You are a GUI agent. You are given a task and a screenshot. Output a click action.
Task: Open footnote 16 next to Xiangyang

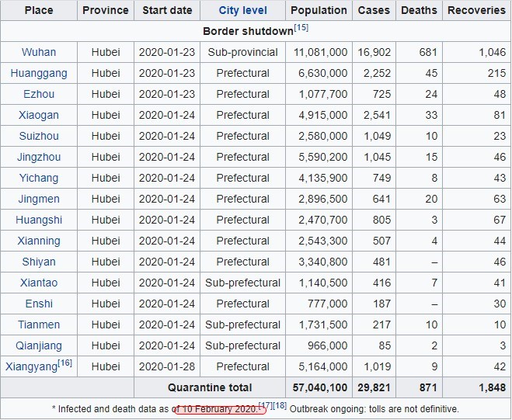tap(64, 363)
